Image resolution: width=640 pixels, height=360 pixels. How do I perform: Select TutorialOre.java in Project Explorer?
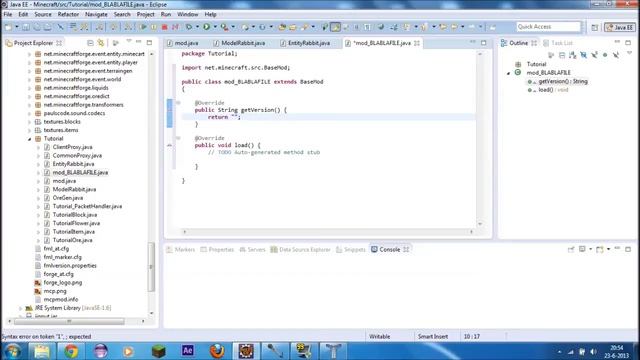click(72, 240)
